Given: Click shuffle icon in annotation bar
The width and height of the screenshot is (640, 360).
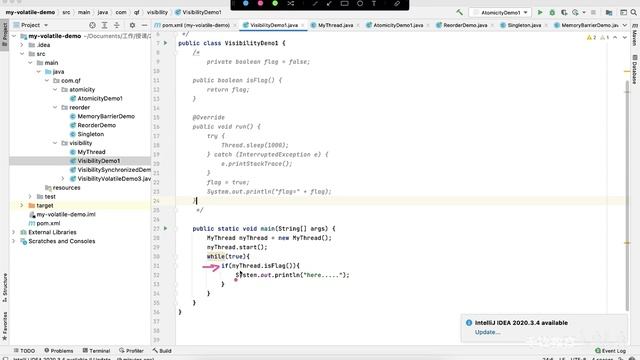Looking at the screenshot, I should point(291,3).
